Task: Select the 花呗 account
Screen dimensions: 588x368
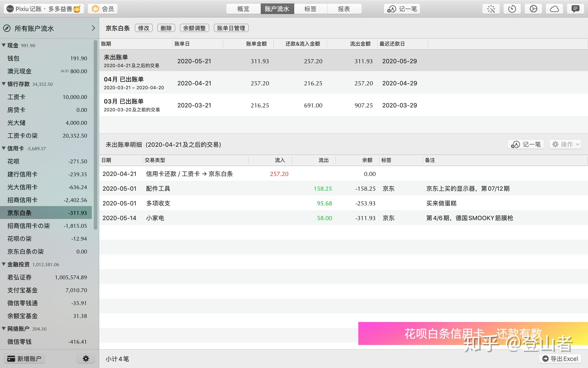Action: (x=46, y=161)
